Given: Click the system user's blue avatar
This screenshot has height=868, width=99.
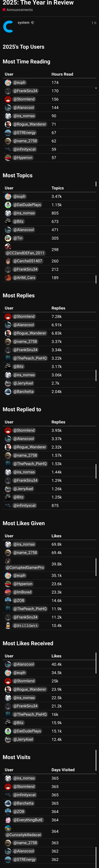Looking at the screenshot, I should (x=8, y=27).
